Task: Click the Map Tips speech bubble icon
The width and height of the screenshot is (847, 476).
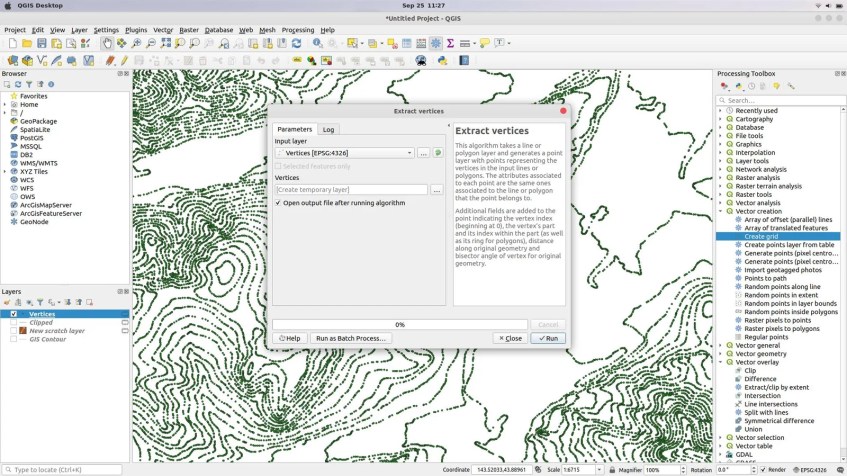Action: pos(485,43)
